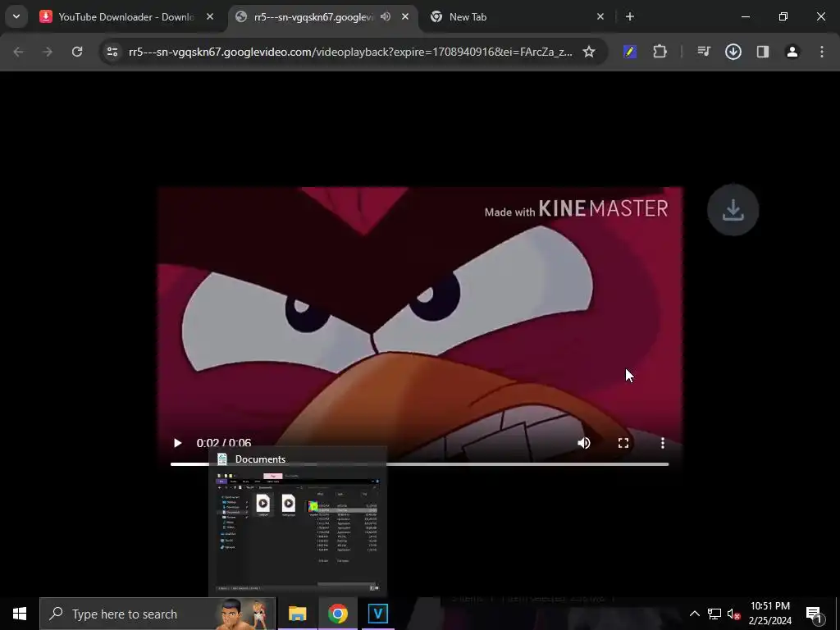View site information icon in address bar
Viewport: 840px width, 630px height.
[112, 52]
